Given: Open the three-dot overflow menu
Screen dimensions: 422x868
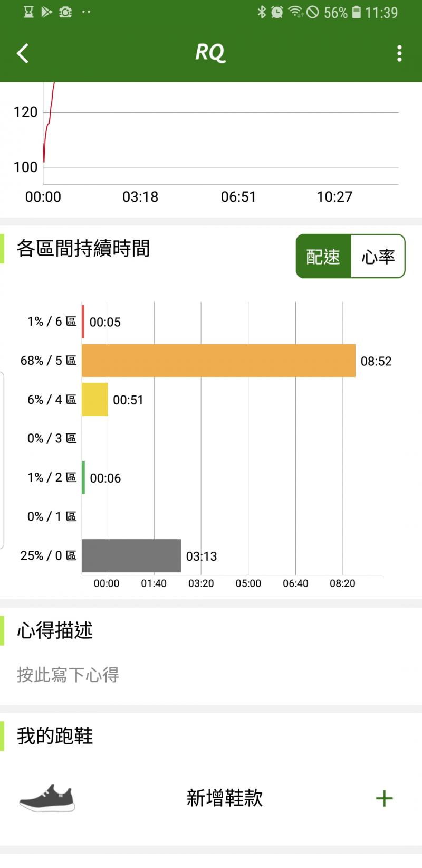Looking at the screenshot, I should [x=399, y=53].
